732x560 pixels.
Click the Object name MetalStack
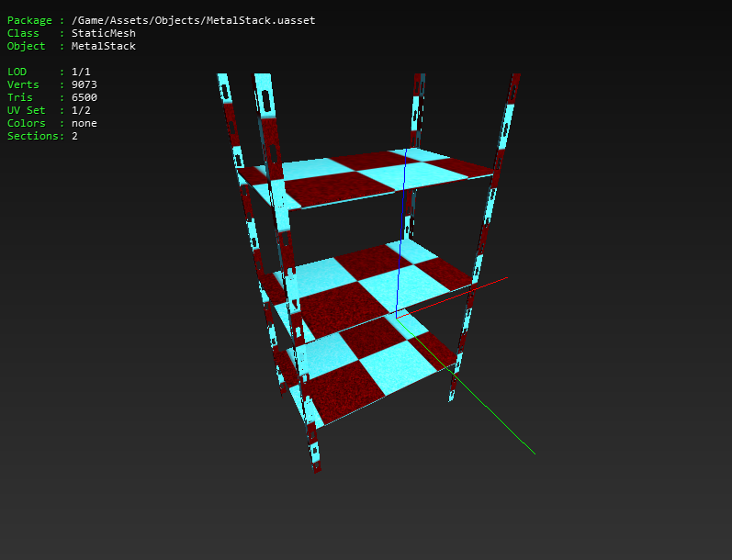coord(104,46)
